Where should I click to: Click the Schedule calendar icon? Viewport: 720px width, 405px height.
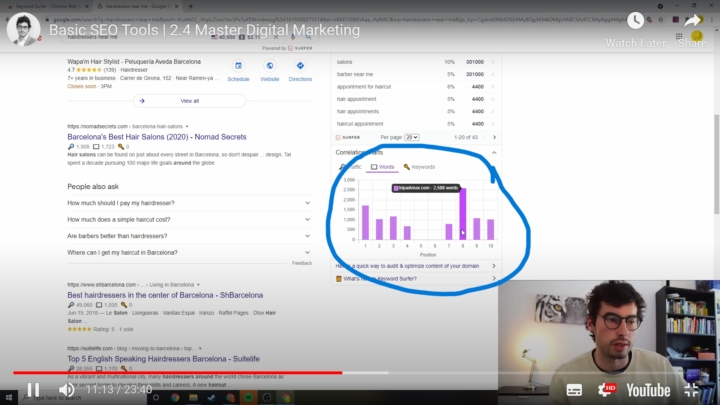tap(238, 66)
